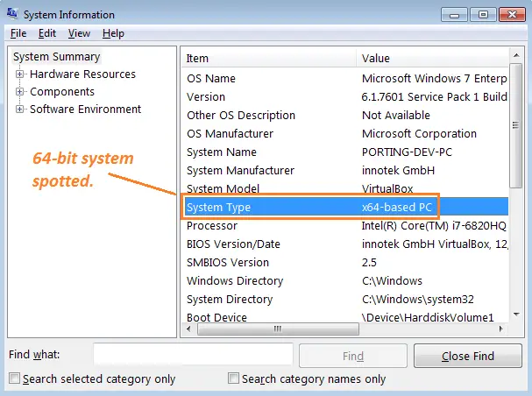
Task: Click the horizontal scrollbar thumb
Action: pos(278,329)
